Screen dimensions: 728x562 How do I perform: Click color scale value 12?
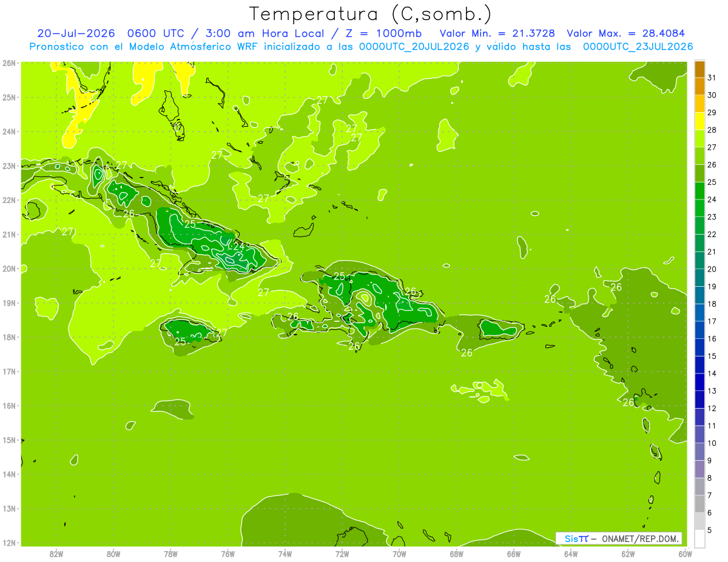click(712, 408)
